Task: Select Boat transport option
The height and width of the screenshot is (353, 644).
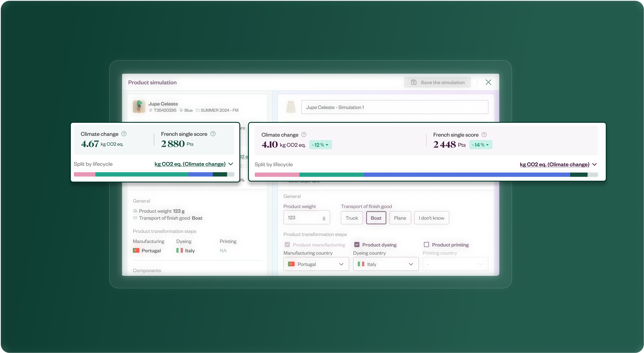Action: [376, 218]
